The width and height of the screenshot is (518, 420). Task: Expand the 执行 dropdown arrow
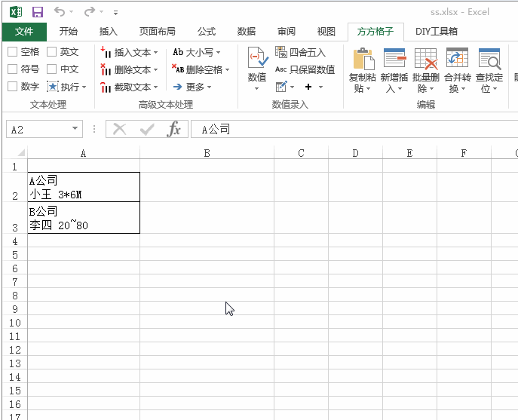coord(84,87)
